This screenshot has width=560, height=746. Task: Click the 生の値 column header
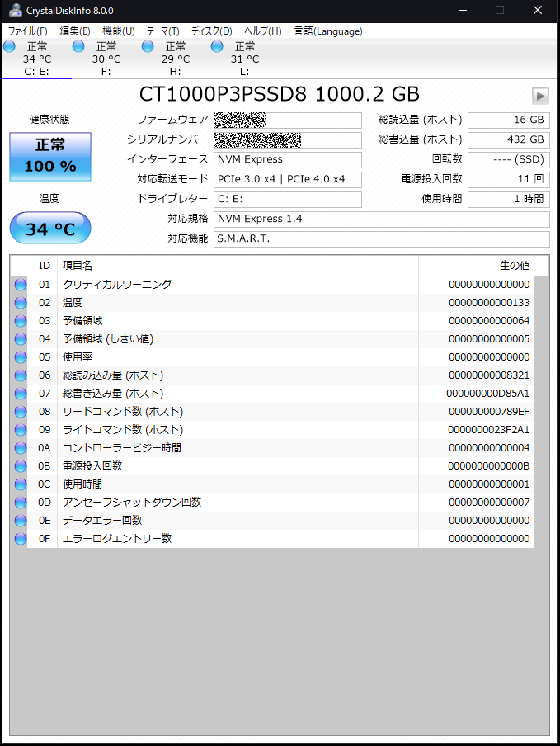tap(477, 266)
